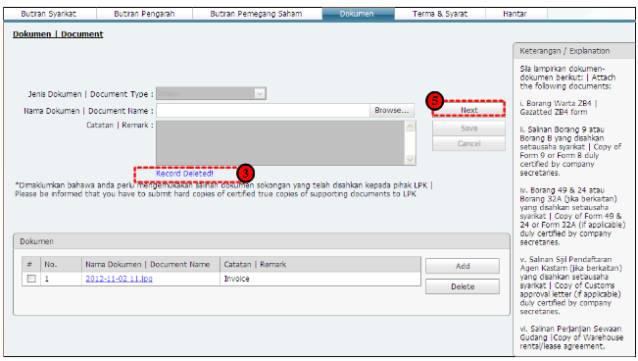The image size is (638, 361).
Task: Switch to the Hantar tab
Action: pos(516,14)
